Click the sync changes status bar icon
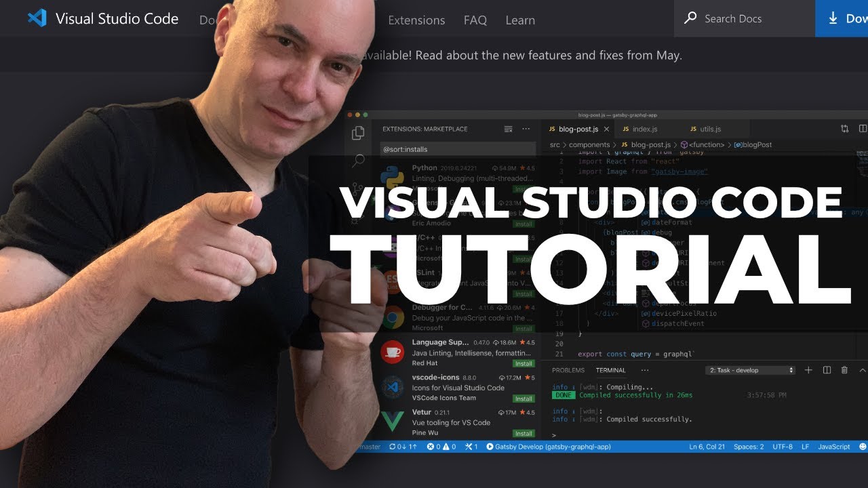 pos(403,447)
